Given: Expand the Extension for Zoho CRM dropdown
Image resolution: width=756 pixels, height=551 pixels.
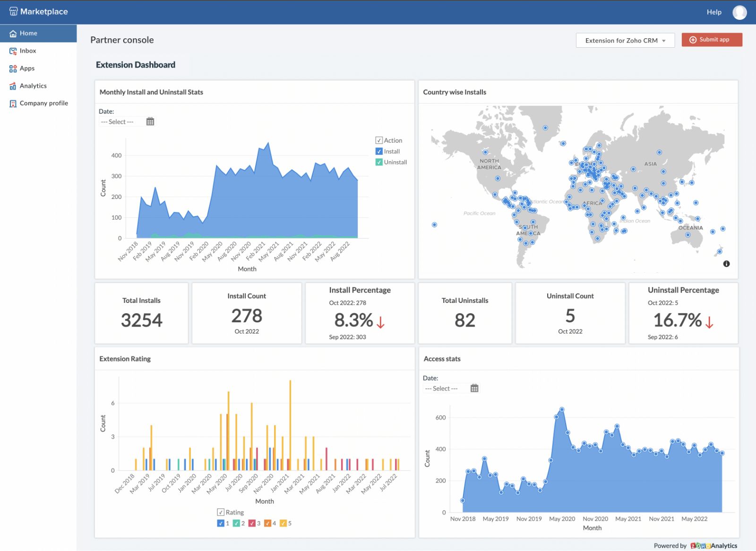Looking at the screenshot, I should tap(625, 41).
